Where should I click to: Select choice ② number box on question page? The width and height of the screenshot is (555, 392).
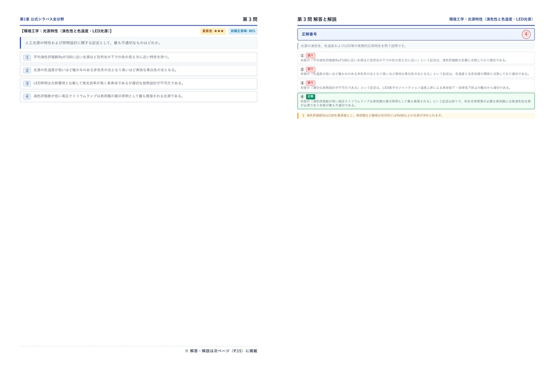pyautogui.click(x=27, y=70)
